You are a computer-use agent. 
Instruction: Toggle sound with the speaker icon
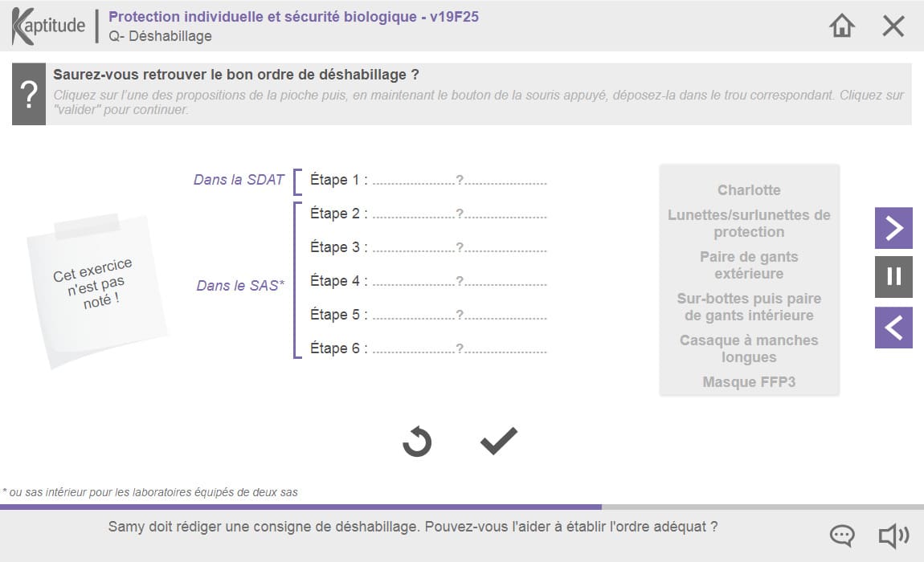893,536
